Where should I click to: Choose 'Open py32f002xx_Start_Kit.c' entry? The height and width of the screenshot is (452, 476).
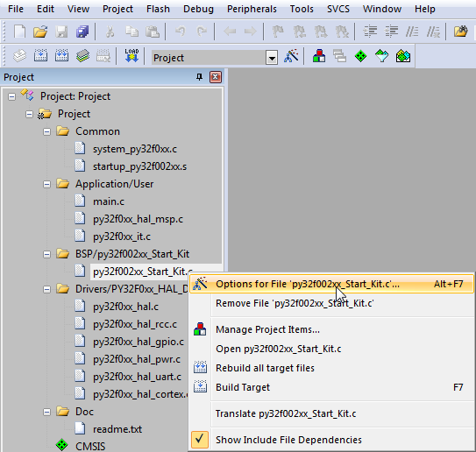332,349
